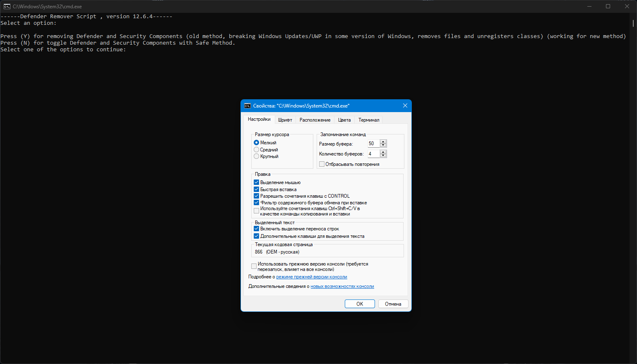This screenshot has height=364, width=637.
Task: Decrease Количество буферов with down arrow
Action: coord(383,156)
